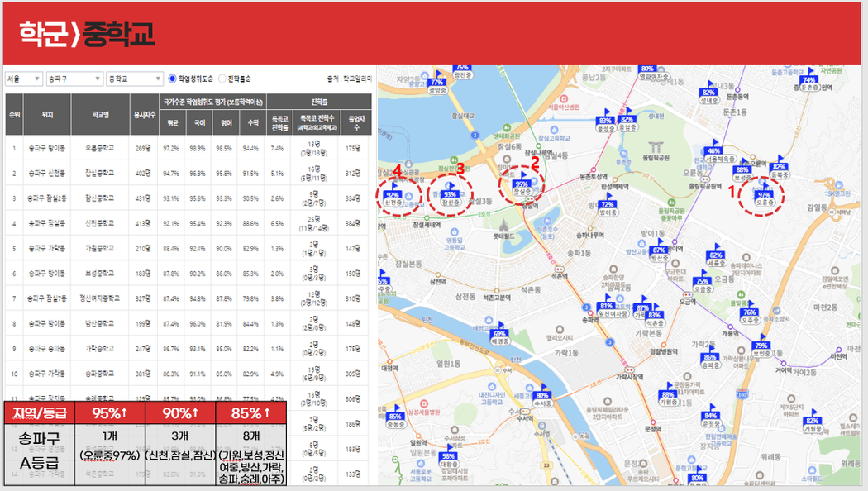Image resolution: width=868 pixels, height=491 pixels.
Task: Click the 학군〉중학교 slide title
Action: (86, 35)
